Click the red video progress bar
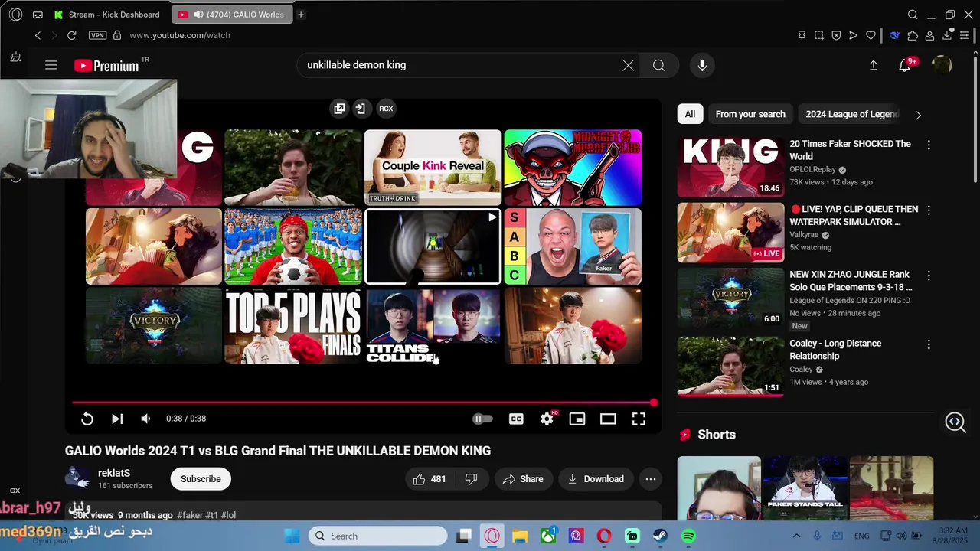Screen dimensions: 980x551 [364, 403]
